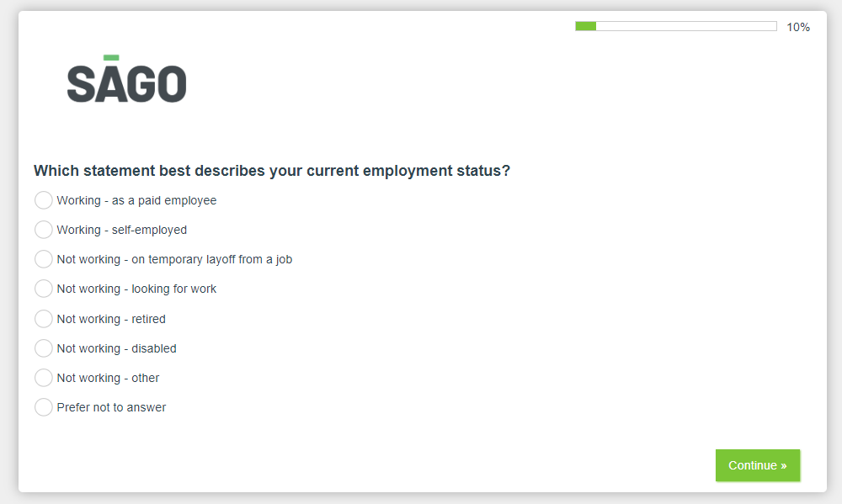Click the green survey progress bar
This screenshot has height=504, width=842.
pos(675,26)
